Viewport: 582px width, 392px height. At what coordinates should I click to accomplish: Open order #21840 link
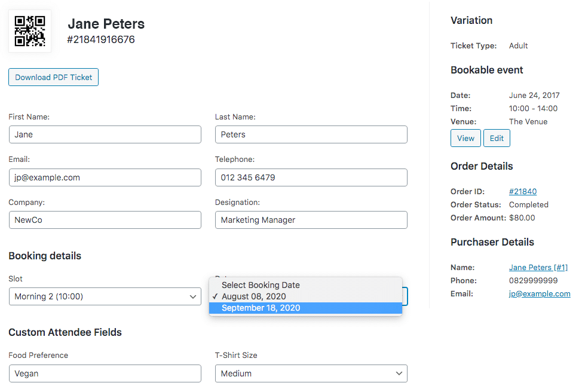click(523, 192)
